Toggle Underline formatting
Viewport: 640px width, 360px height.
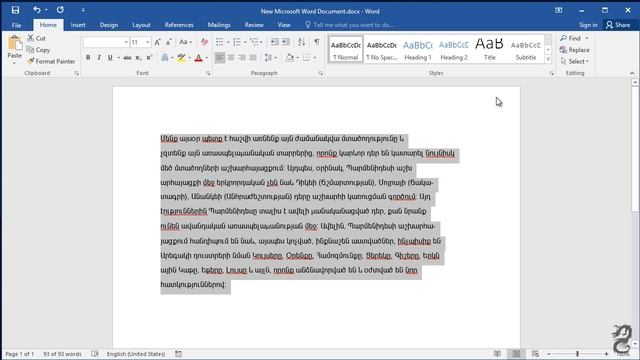click(110, 58)
